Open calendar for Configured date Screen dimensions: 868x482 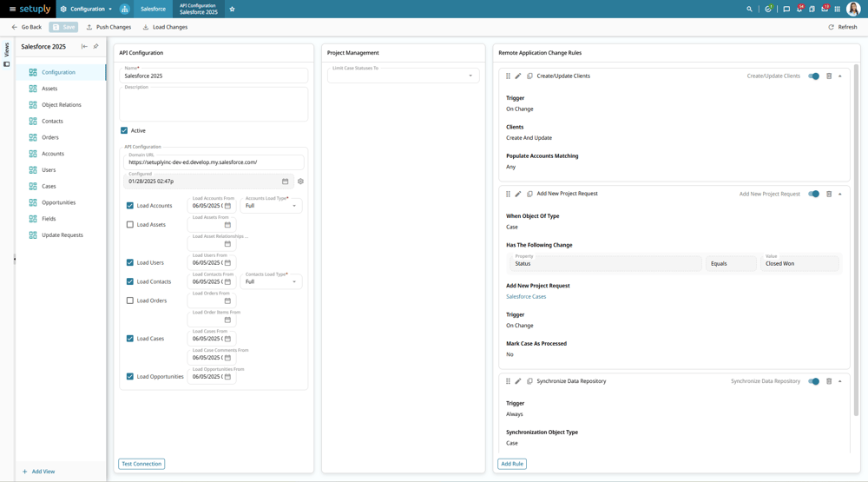click(285, 182)
